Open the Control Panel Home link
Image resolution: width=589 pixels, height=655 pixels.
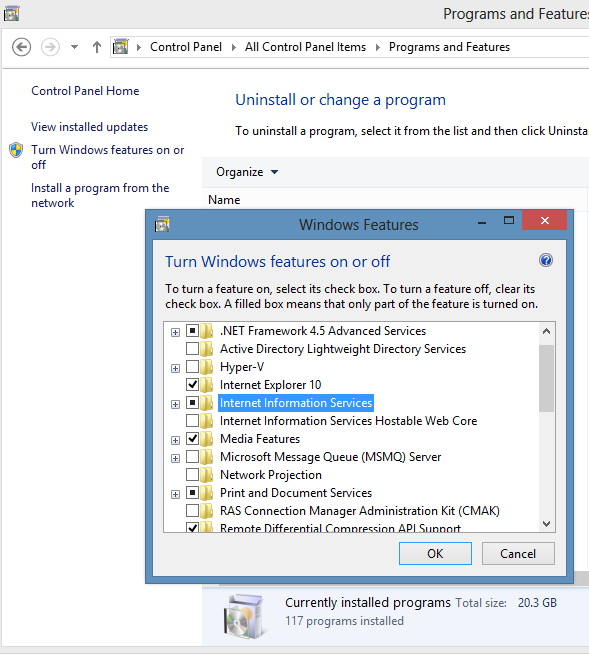85,91
